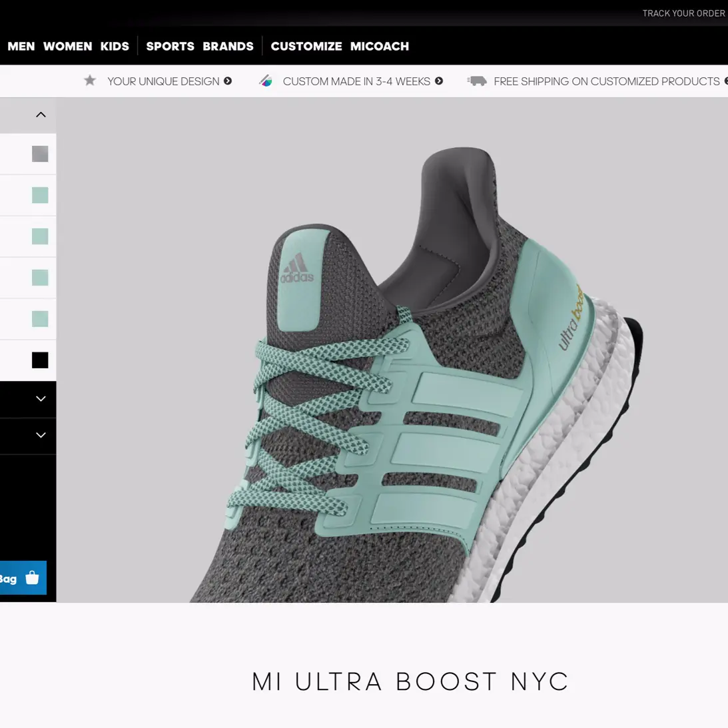Click arrow icon after CUSTOM MADE IN 3-4 WEEKS
Image resolution: width=728 pixels, height=728 pixels.
pos(439,81)
